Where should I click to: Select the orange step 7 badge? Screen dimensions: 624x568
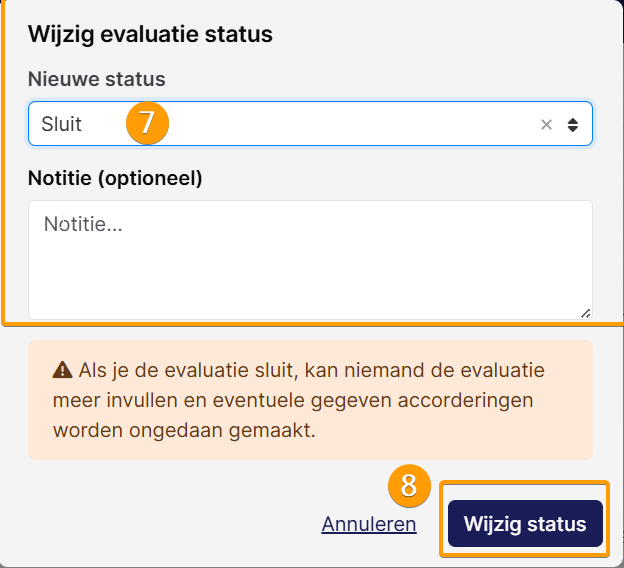click(x=147, y=123)
